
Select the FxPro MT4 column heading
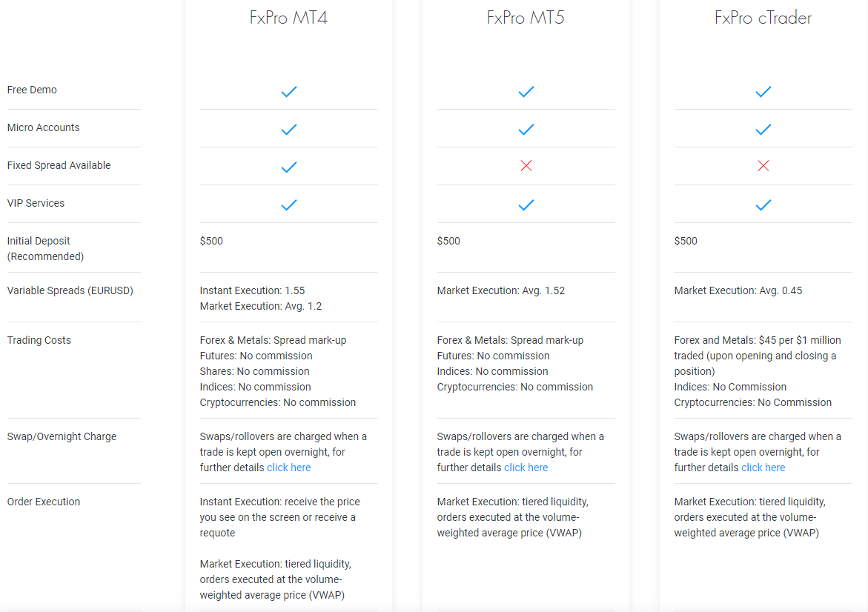pyautogui.click(x=288, y=18)
